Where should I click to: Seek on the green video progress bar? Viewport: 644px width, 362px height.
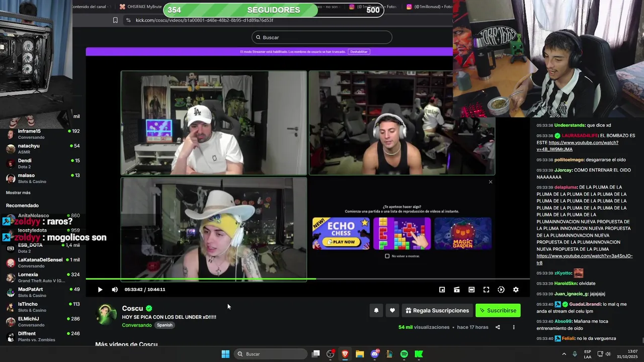(x=307, y=279)
